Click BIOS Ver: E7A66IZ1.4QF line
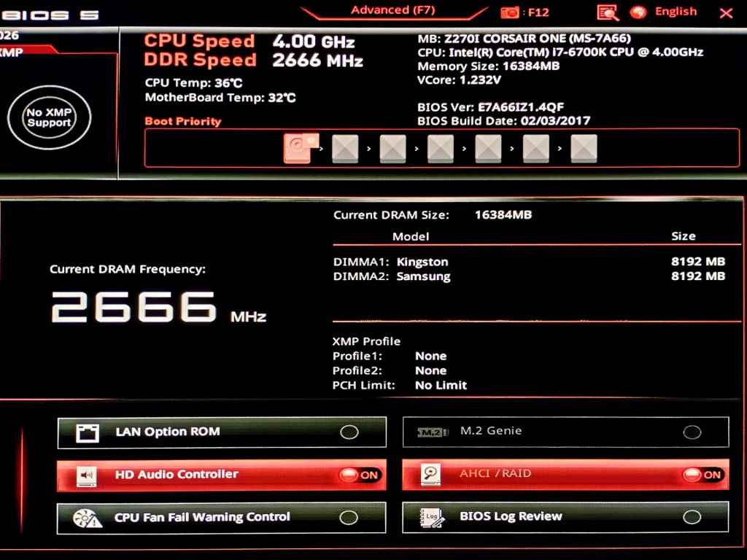Viewport: 747px width, 560px height. 491,107
